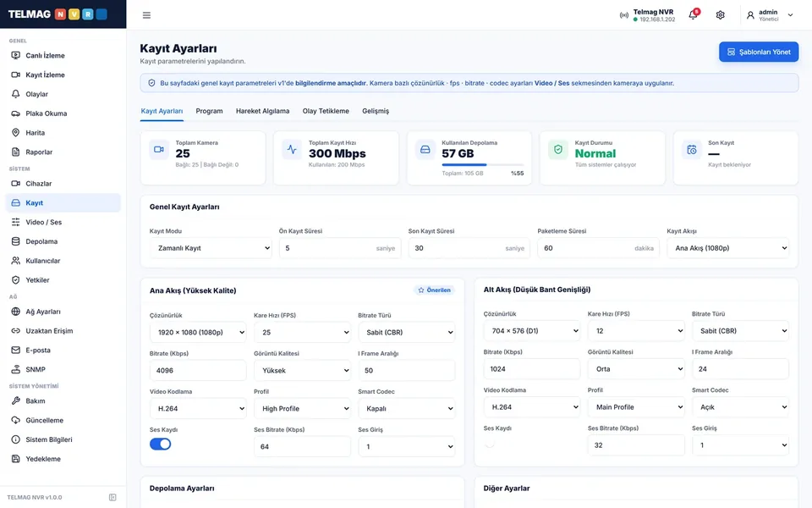Click the Şablonları Yönet button
The height and width of the screenshot is (508, 812).
[x=759, y=52]
